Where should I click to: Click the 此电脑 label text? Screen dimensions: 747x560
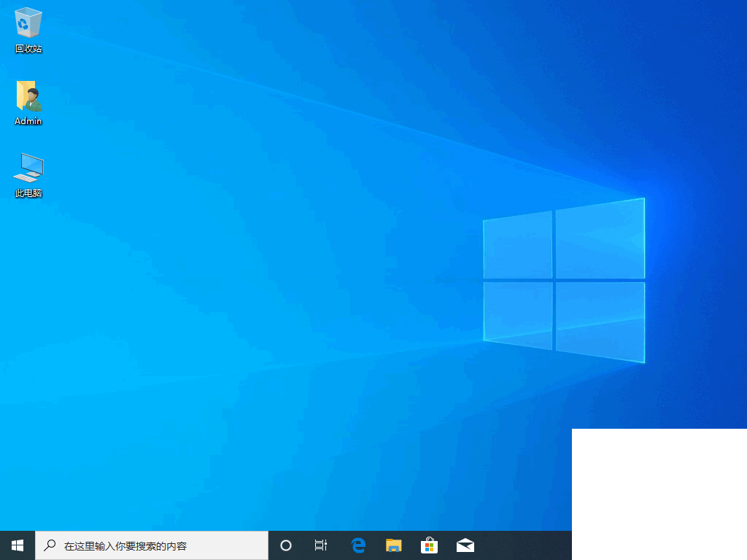[28, 193]
